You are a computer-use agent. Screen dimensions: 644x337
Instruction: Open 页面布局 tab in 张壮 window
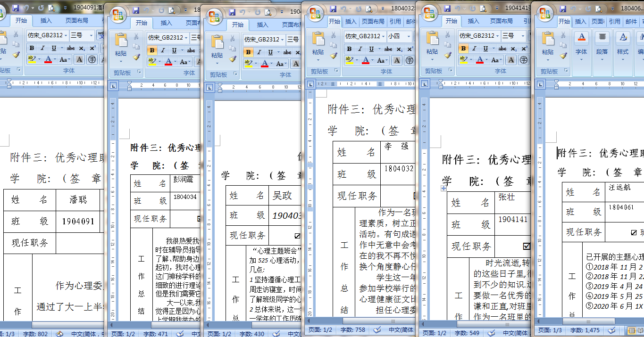click(x=501, y=21)
